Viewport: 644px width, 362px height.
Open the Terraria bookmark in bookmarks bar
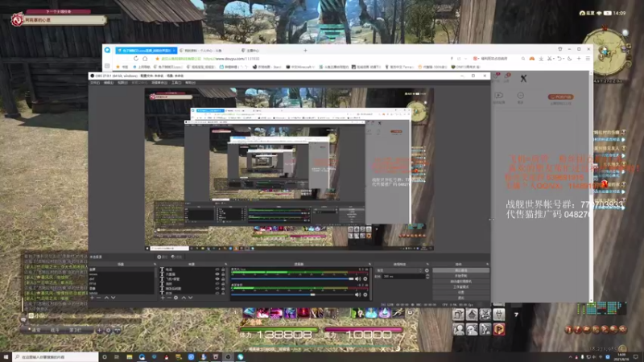[x=398, y=67]
